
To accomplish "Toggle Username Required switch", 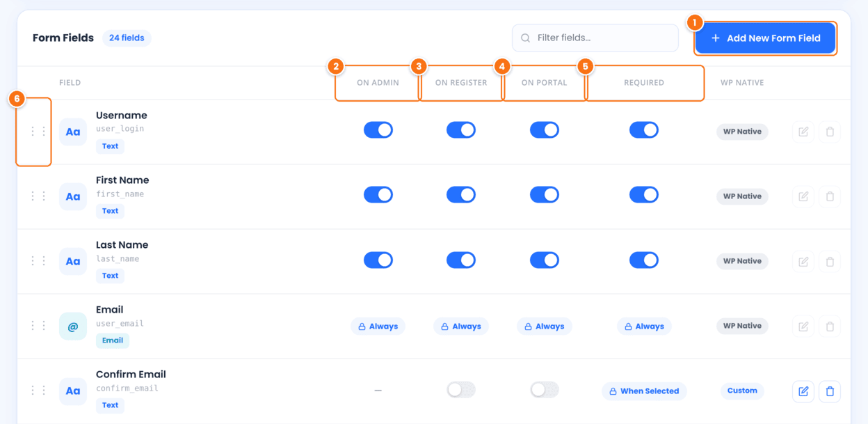I will [644, 130].
